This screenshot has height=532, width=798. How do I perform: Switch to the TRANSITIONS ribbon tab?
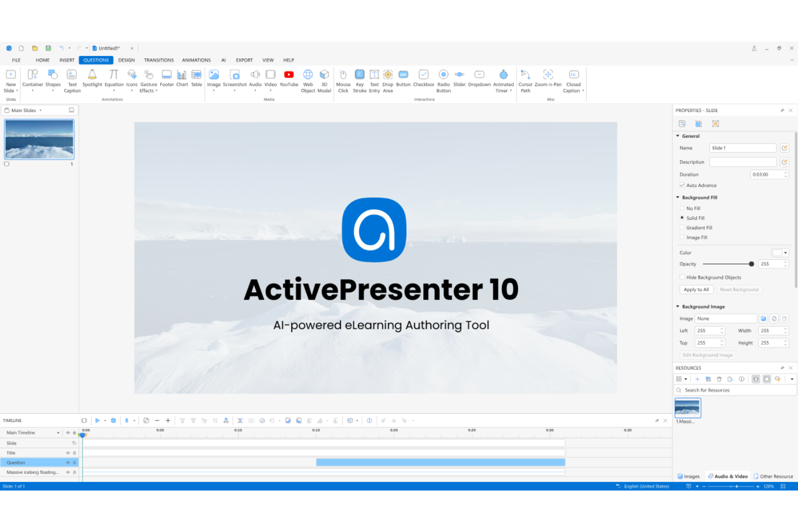click(x=159, y=60)
